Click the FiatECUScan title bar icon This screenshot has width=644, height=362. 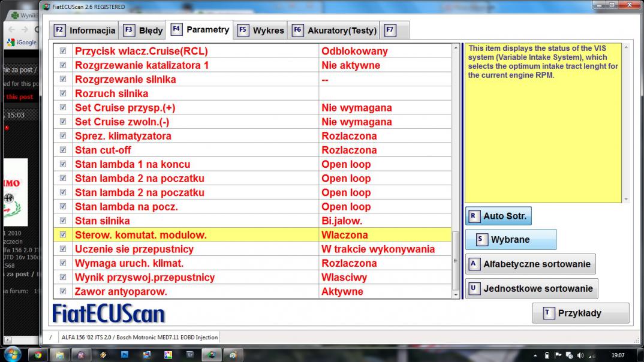click(46, 7)
